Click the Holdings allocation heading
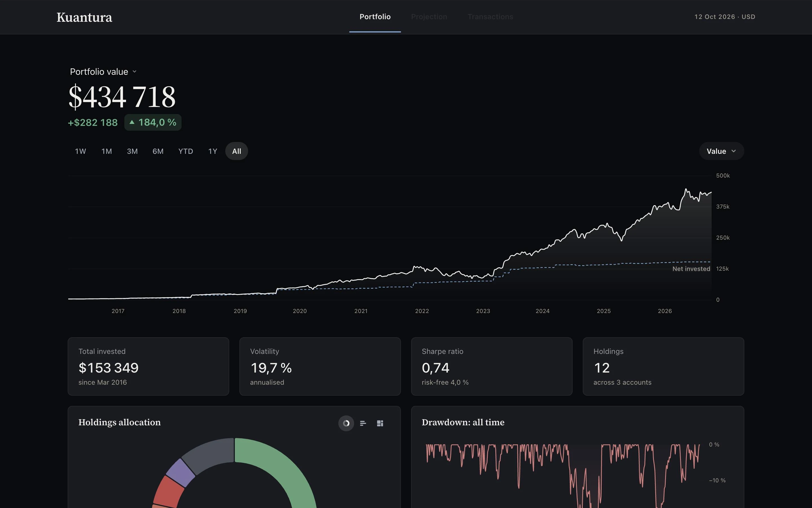This screenshot has width=812, height=508. point(120,422)
